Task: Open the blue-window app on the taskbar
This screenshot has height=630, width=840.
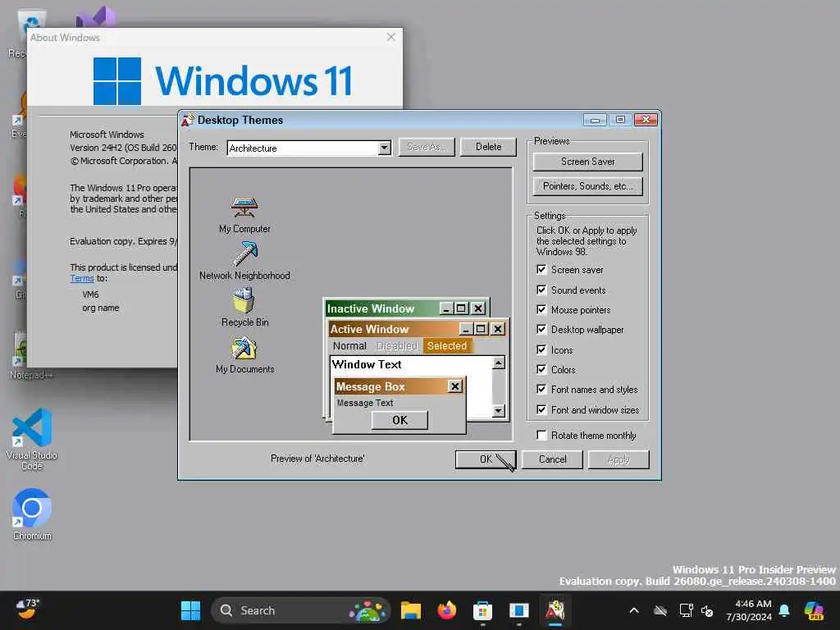Action: coord(518,610)
